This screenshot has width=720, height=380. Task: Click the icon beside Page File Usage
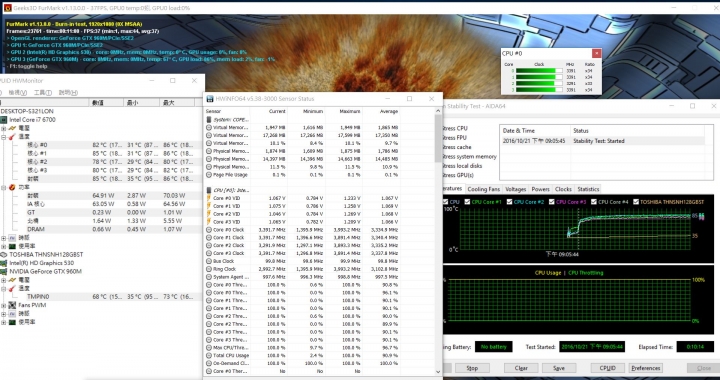[x=209, y=175]
